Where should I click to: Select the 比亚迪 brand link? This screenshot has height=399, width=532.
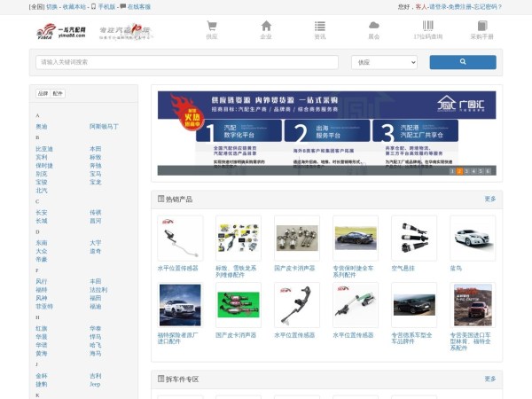tap(44, 149)
